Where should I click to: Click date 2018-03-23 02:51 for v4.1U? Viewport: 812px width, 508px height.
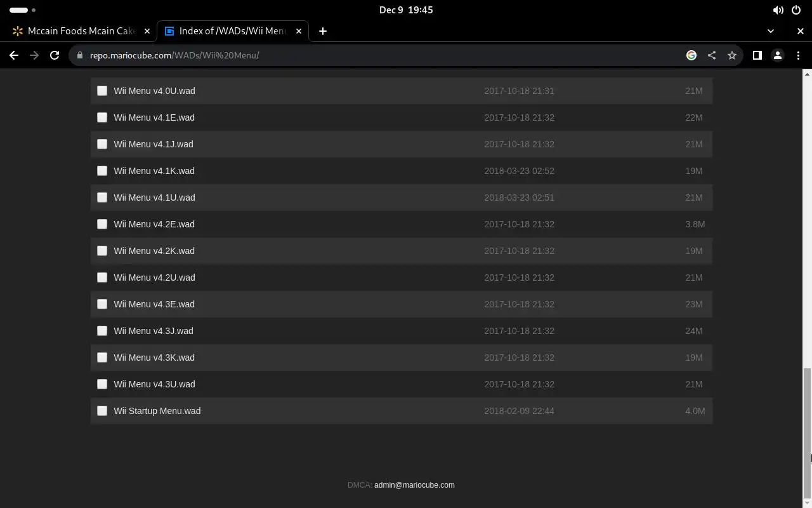519,197
